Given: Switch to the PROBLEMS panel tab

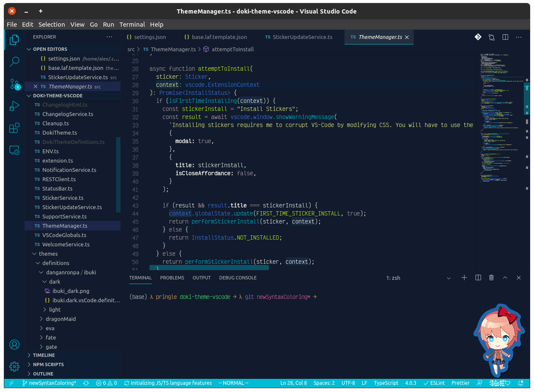Looking at the screenshot, I should click(172, 278).
